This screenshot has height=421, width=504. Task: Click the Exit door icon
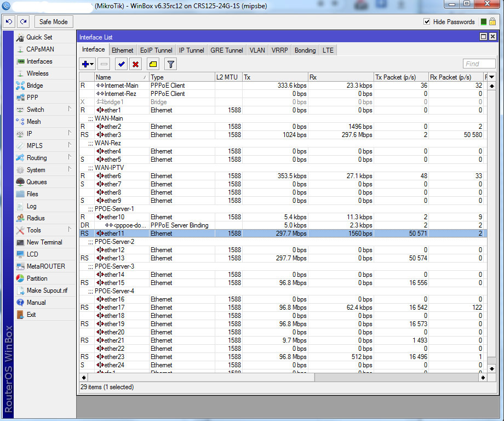(x=20, y=315)
